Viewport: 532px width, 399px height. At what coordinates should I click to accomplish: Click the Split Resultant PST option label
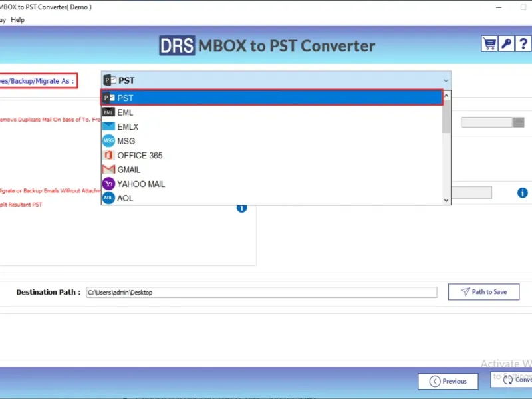pos(21,205)
